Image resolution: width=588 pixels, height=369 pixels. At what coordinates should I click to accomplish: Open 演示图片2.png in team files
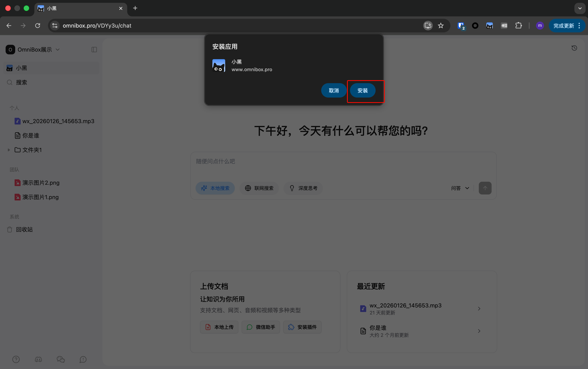41,183
